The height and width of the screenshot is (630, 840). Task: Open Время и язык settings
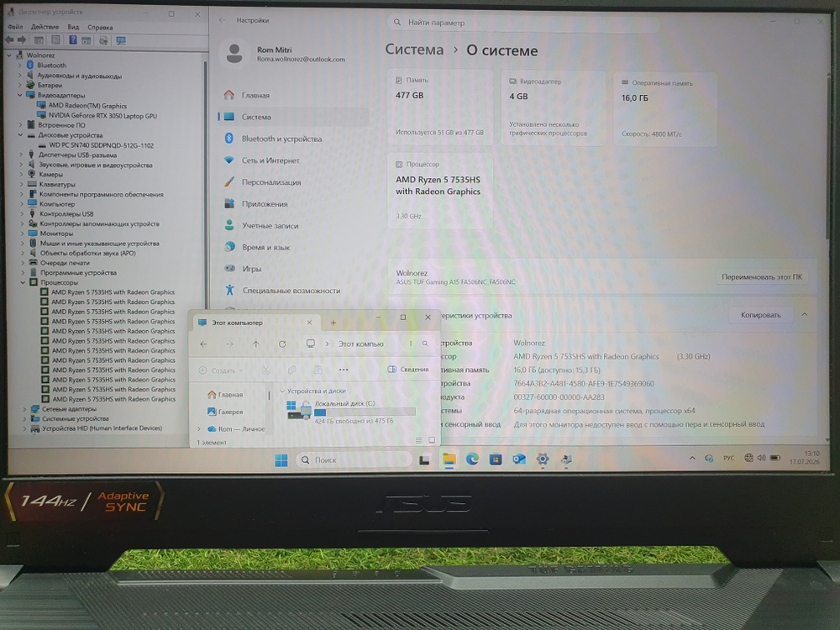pyautogui.click(x=265, y=248)
